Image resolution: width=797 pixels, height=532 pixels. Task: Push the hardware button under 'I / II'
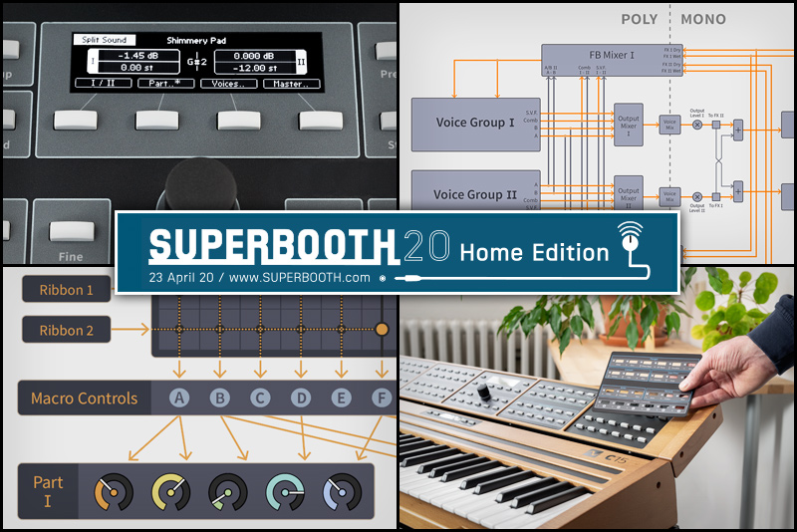(x=76, y=121)
